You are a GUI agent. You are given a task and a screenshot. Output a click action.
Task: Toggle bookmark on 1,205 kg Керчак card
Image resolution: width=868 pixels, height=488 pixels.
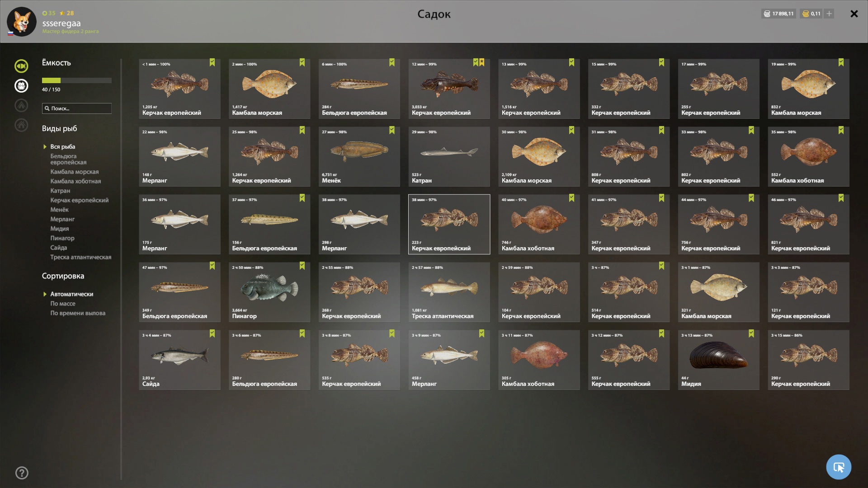[x=212, y=62]
